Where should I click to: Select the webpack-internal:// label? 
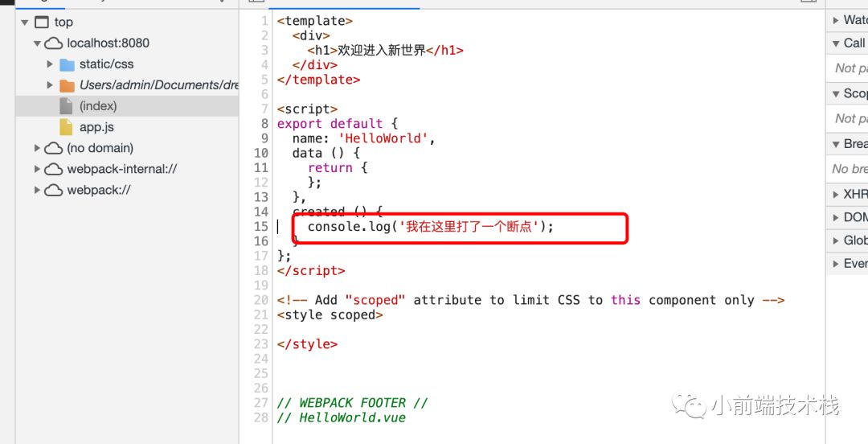[x=122, y=169]
